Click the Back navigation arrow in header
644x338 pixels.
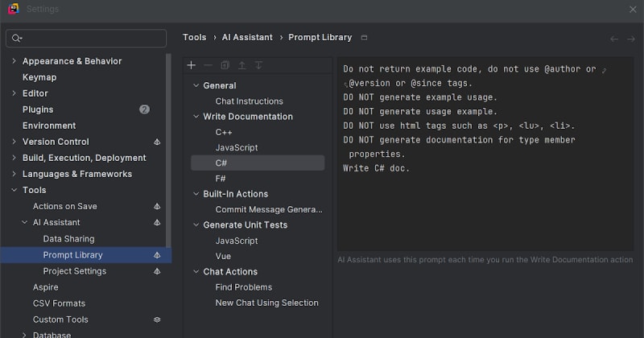pos(614,38)
